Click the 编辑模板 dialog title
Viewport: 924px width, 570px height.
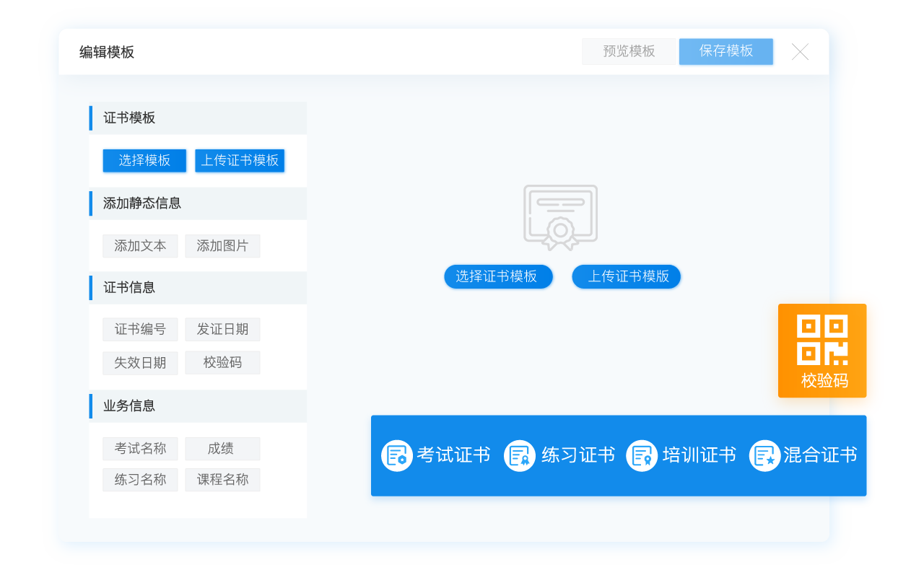tap(107, 52)
